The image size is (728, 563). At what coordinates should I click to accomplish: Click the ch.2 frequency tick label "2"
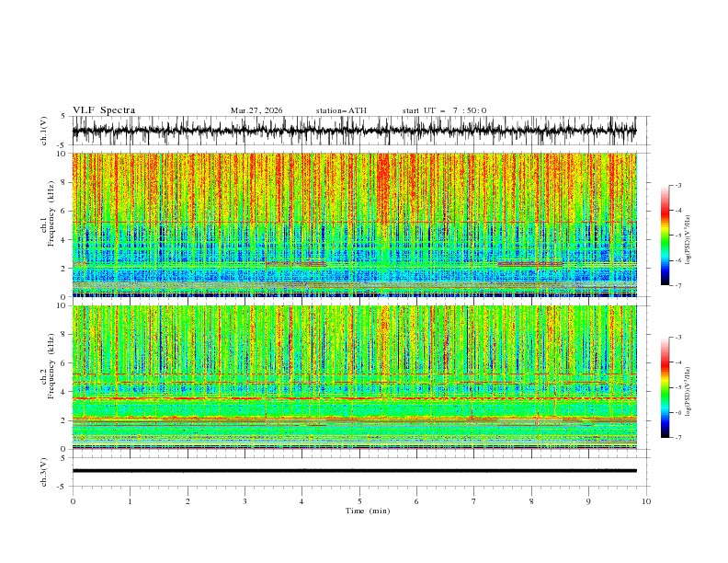point(64,420)
